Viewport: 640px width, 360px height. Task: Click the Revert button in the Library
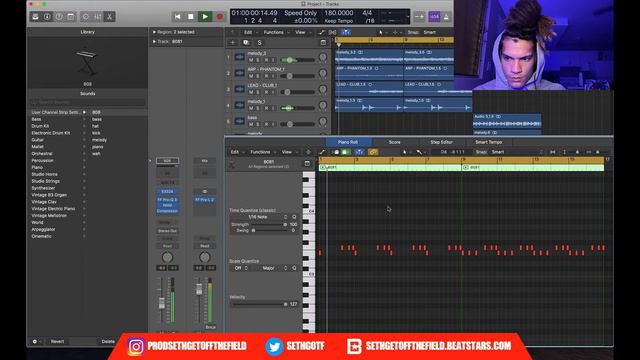[x=57, y=342]
